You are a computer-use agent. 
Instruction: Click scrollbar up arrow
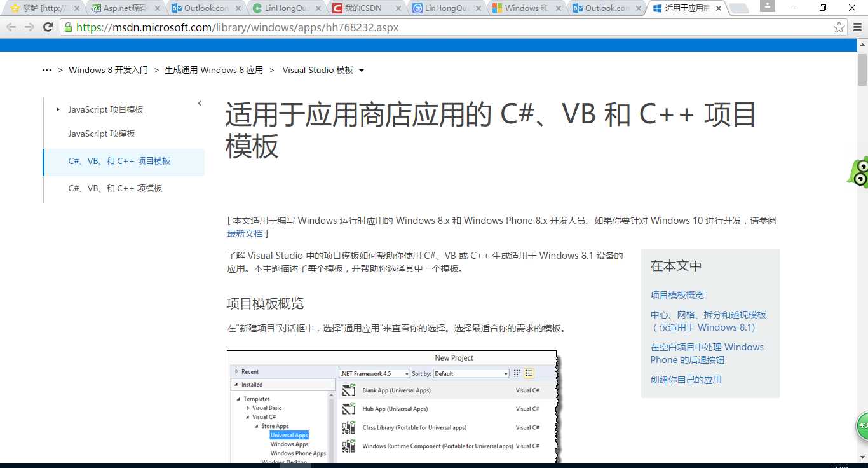pos(862,44)
